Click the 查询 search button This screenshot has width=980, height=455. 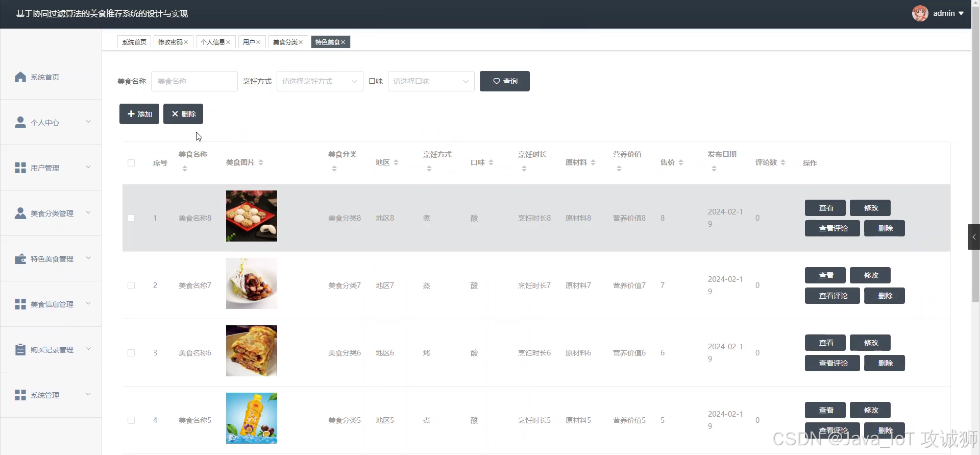(x=505, y=81)
